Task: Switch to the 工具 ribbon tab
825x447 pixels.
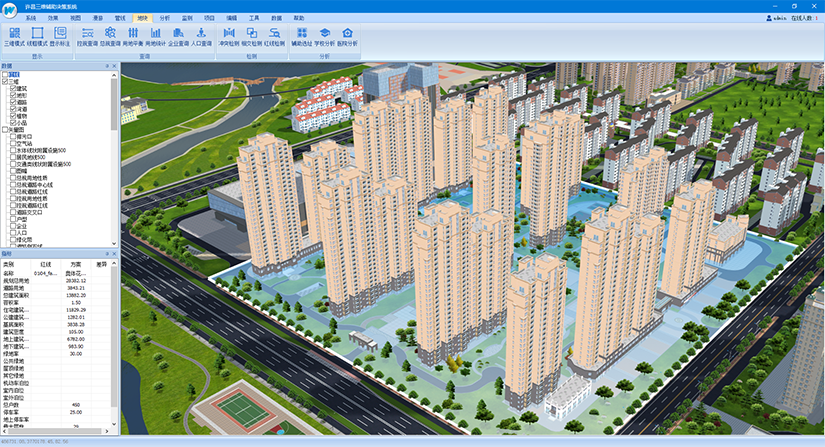Action: pyautogui.click(x=254, y=18)
